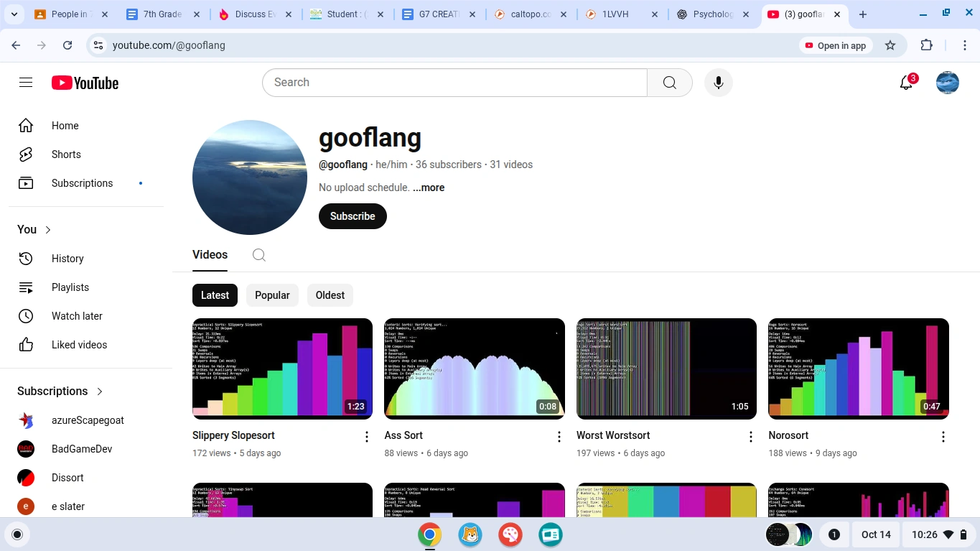
Task: Open notifications via the bell icon
Action: click(905, 83)
